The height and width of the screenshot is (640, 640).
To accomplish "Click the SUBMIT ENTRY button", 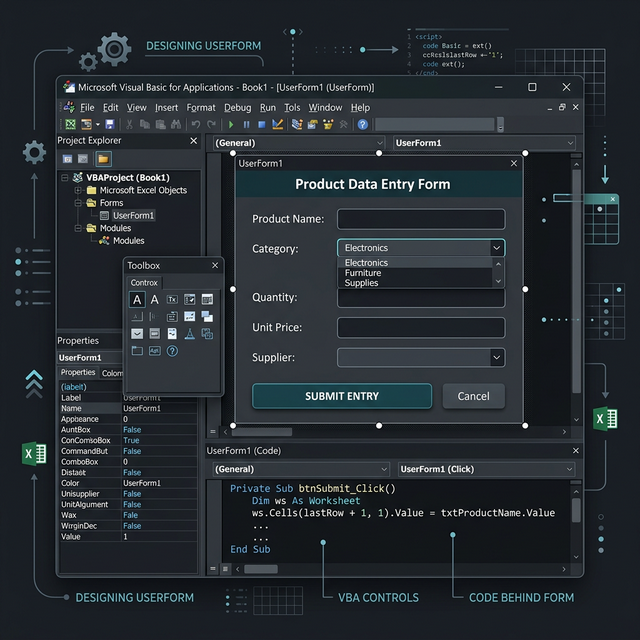I will coord(342,396).
